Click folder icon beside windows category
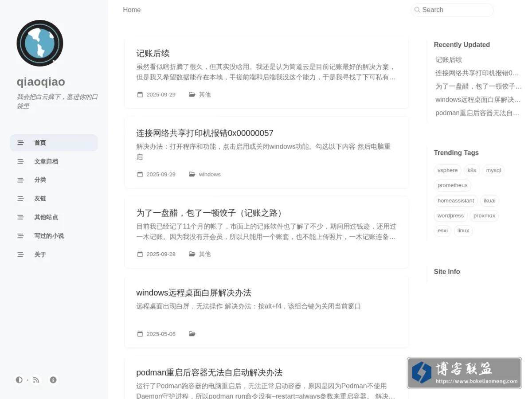The image size is (532, 399). click(x=192, y=174)
